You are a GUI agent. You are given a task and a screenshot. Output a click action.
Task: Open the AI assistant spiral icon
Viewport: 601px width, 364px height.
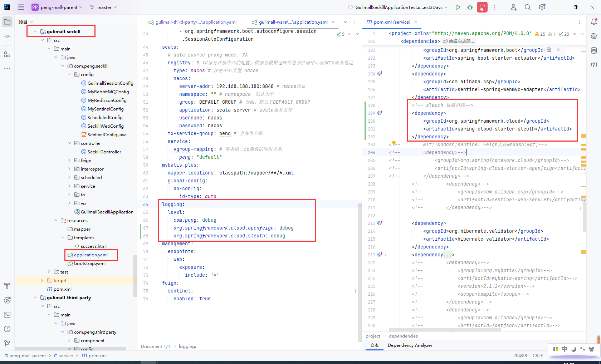click(594, 36)
